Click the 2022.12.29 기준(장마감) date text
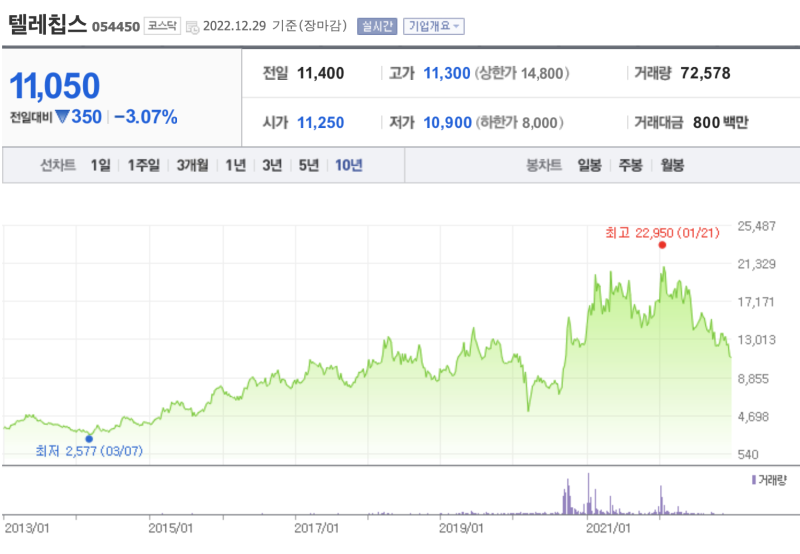The image size is (800, 554). [275, 26]
